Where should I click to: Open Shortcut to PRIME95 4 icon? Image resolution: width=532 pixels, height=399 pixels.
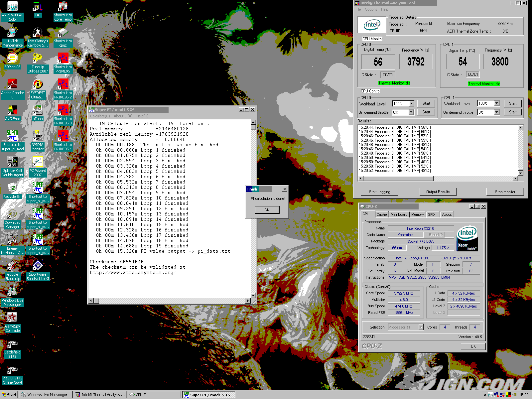pos(63,141)
